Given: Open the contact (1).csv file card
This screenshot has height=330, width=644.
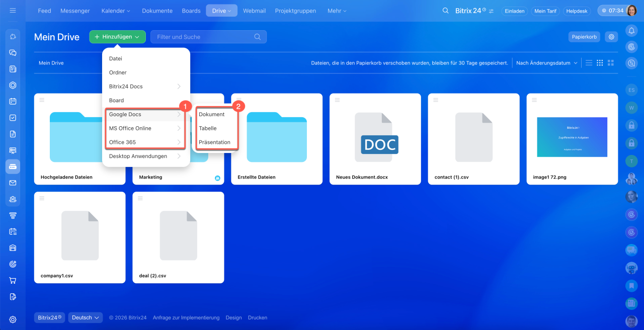Looking at the screenshot, I should (473, 139).
